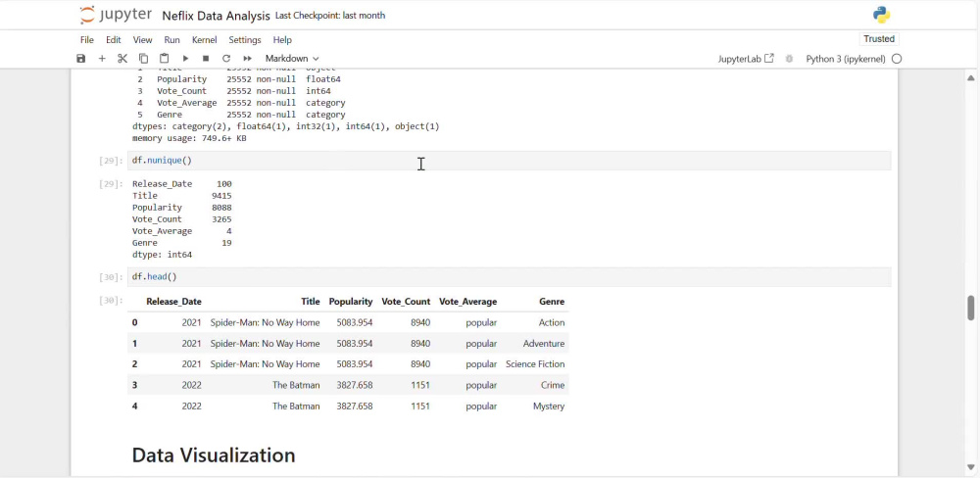This screenshot has width=980, height=478.
Task: Click the kernel status circle indicator
Action: point(897,59)
